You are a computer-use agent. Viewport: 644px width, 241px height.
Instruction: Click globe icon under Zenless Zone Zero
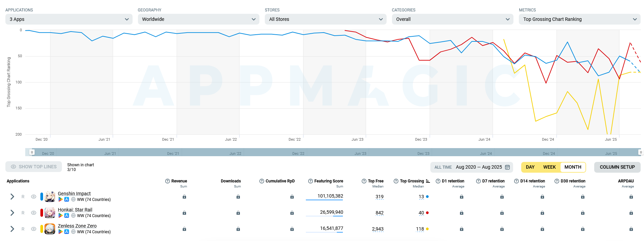[73, 232]
